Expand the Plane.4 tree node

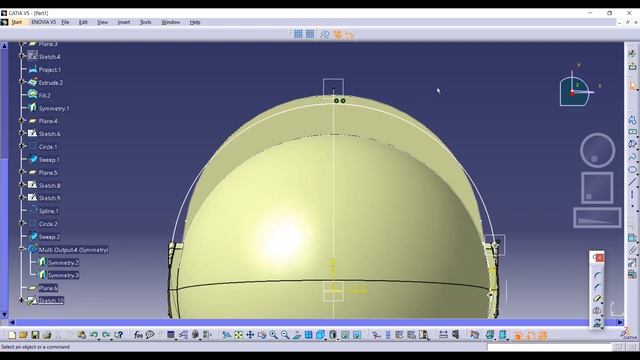pyautogui.click(x=22, y=120)
